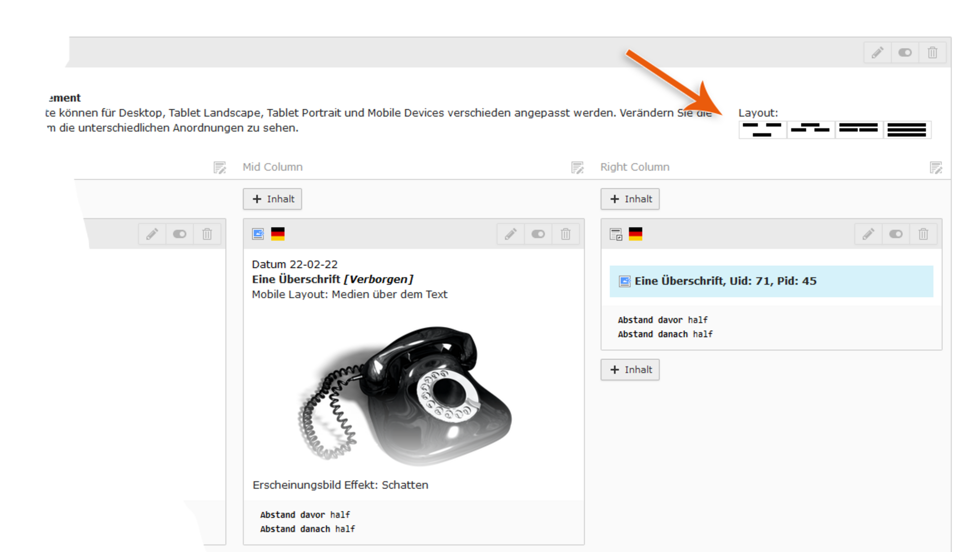Add Inhalt at top of Right Column

tap(630, 199)
